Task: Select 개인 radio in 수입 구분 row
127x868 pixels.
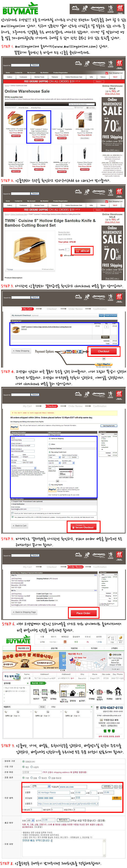Action: point(23,767)
